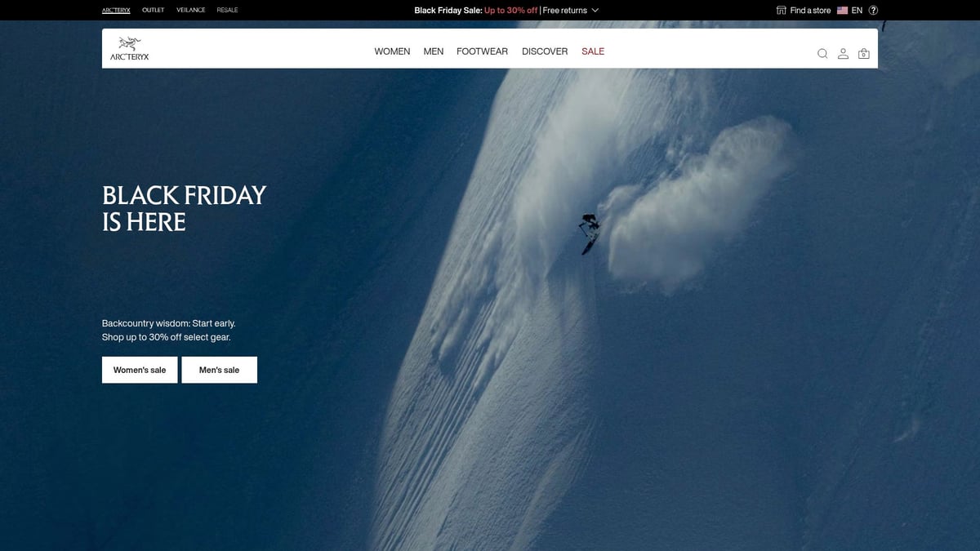
Task: Expand the Black Friday Sale banner chevron
Action: pyautogui.click(x=595, y=11)
